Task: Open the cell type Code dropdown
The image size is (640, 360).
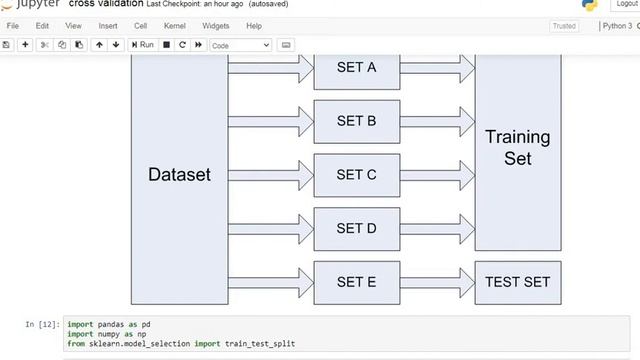Action: coord(241,45)
